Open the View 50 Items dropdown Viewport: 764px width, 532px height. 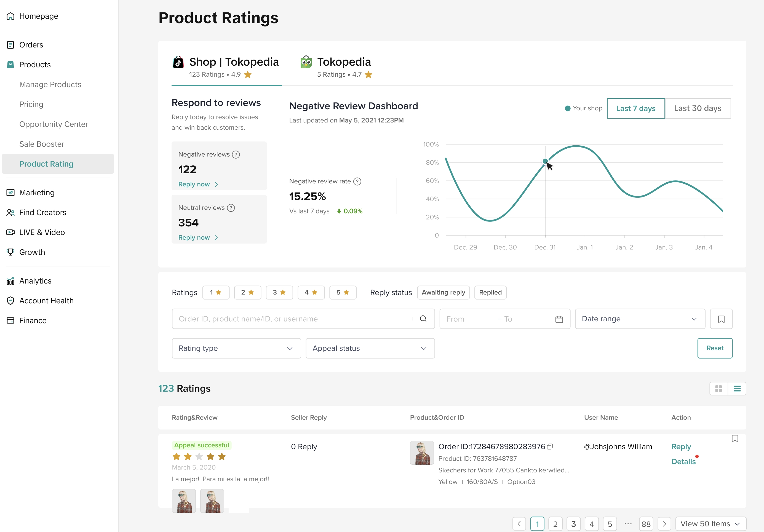710,524
